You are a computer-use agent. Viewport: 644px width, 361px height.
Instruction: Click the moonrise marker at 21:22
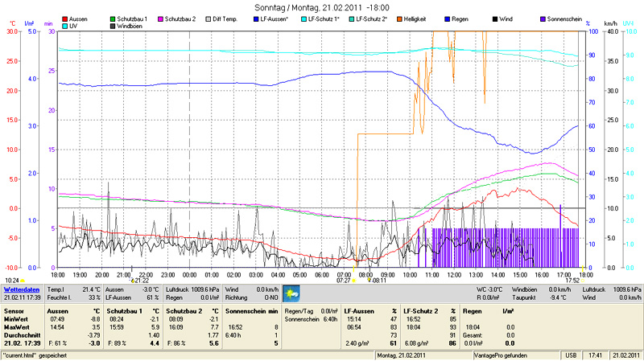coord(138,281)
